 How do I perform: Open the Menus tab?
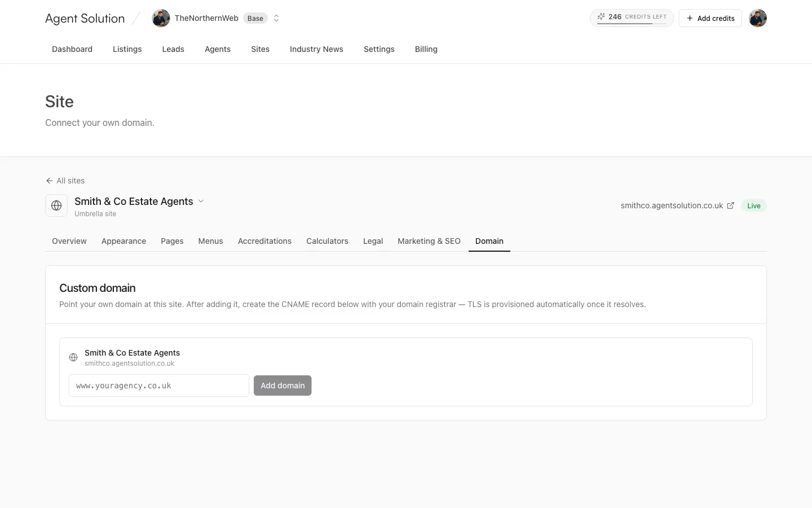pyautogui.click(x=210, y=241)
